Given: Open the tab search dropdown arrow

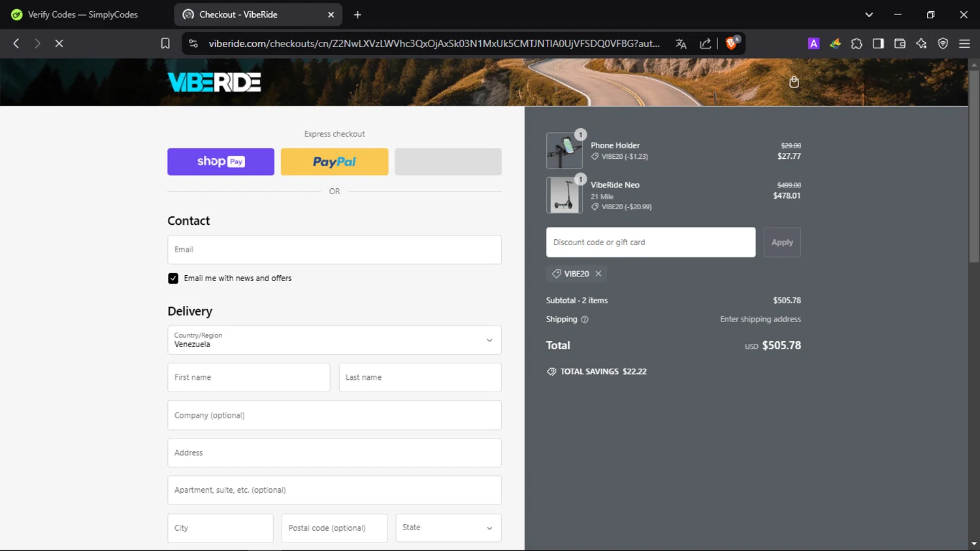Looking at the screenshot, I should click(x=869, y=14).
